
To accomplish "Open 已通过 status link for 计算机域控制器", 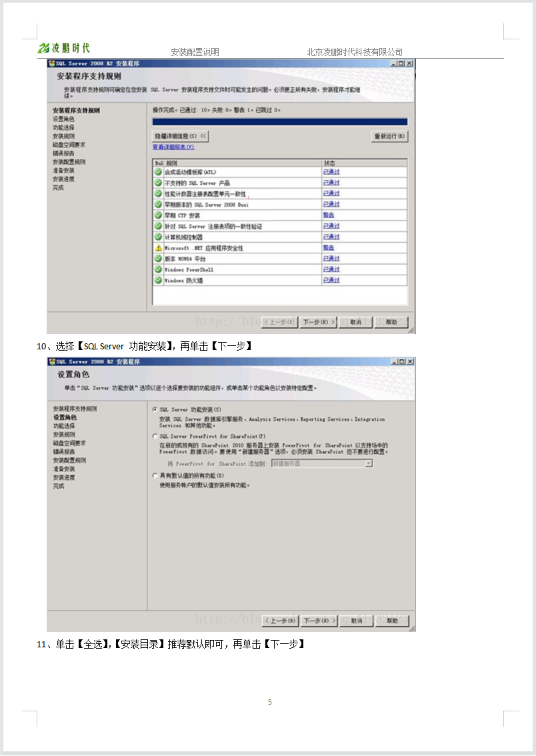I will coord(331,237).
